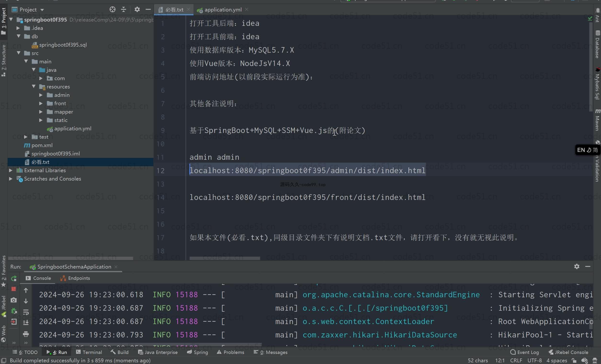Open the Build tool window

(x=119, y=352)
